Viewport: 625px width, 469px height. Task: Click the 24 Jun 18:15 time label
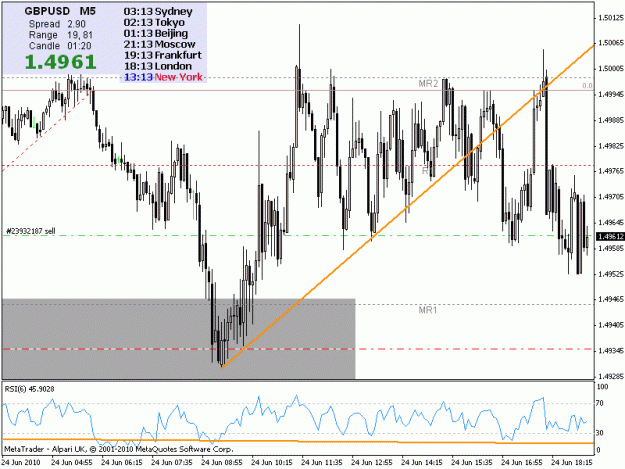point(572,462)
